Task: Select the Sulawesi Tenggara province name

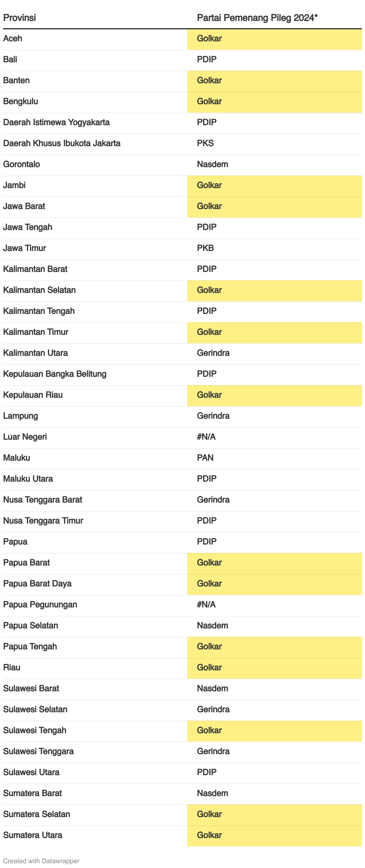Action: click(38, 751)
